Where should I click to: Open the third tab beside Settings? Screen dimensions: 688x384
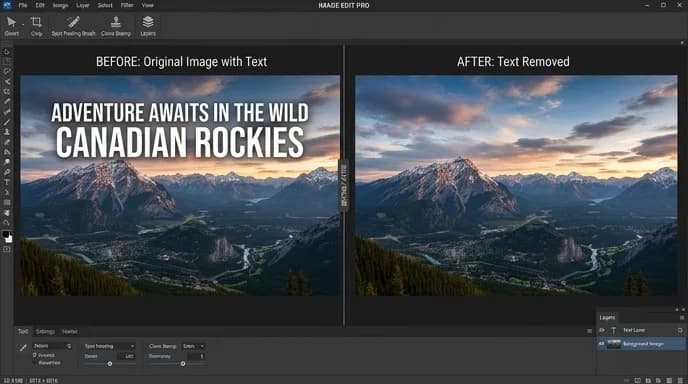pyautogui.click(x=69, y=331)
